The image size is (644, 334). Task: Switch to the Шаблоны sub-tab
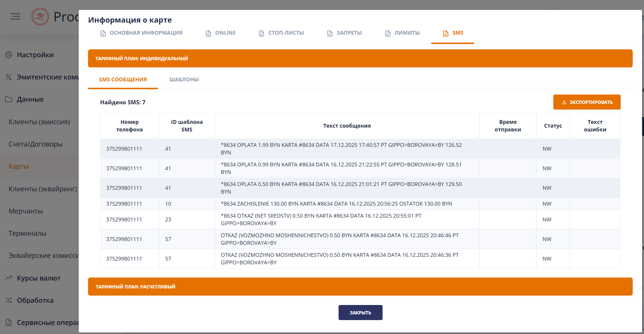pos(184,79)
